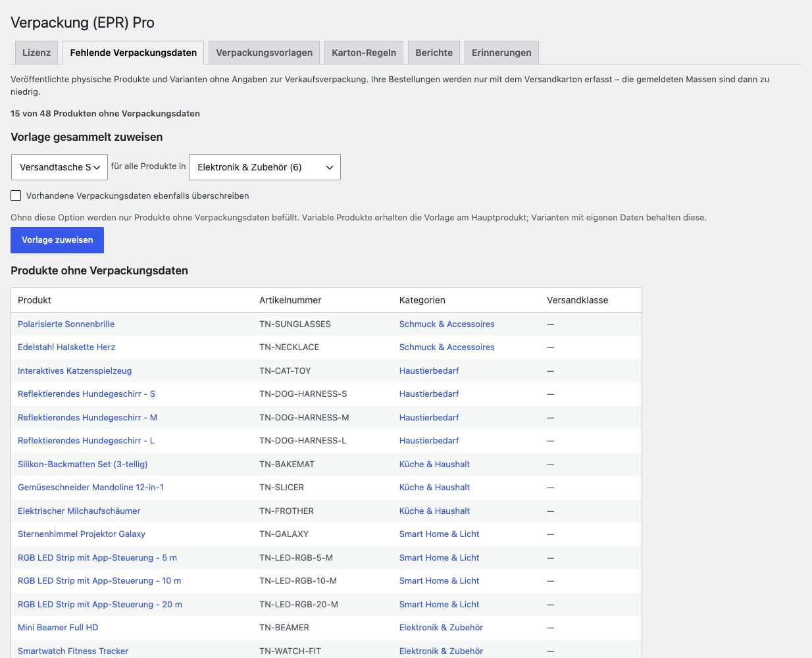
Task: Open Sternenhimmel Projektor Galaxy product
Action: (82, 534)
